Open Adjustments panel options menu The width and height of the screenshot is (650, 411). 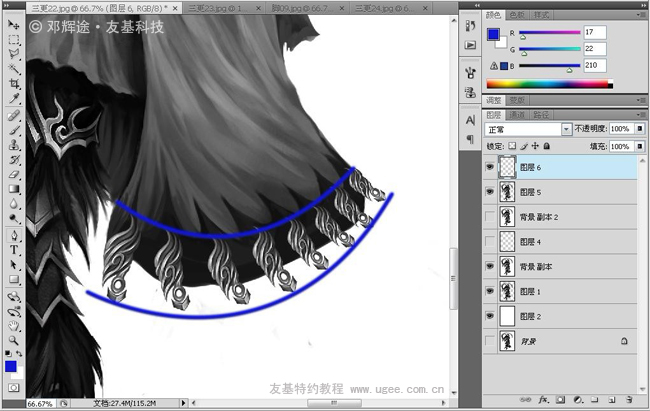(x=641, y=100)
